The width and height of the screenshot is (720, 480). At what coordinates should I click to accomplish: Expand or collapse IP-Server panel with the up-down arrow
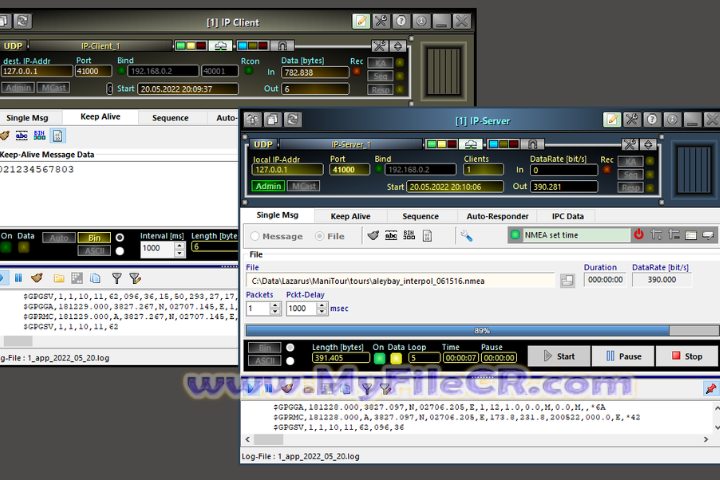tap(648, 145)
